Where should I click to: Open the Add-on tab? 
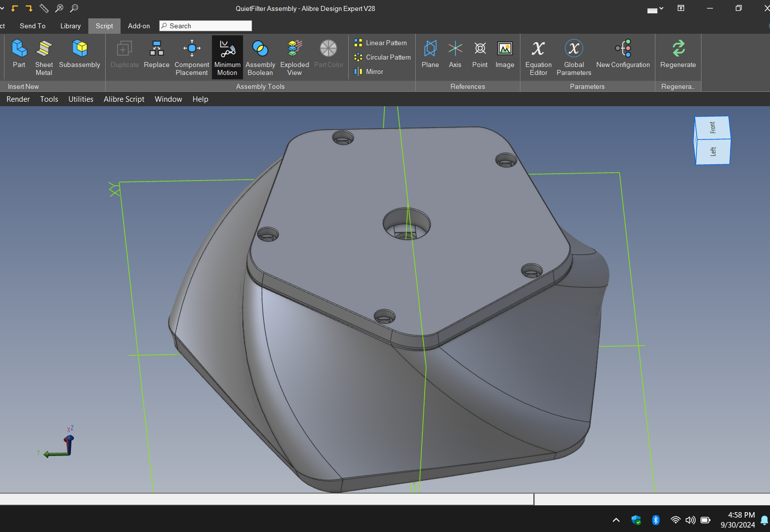point(139,26)
